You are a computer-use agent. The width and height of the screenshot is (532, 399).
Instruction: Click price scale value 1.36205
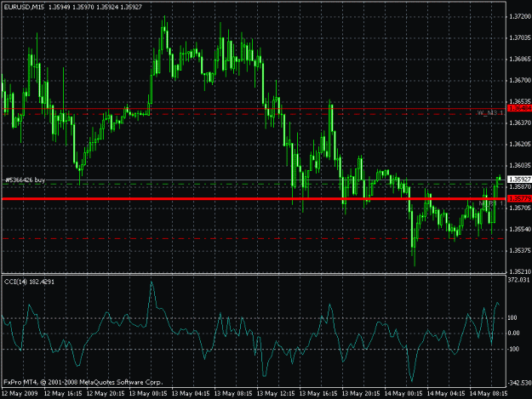tap(520, 144)
